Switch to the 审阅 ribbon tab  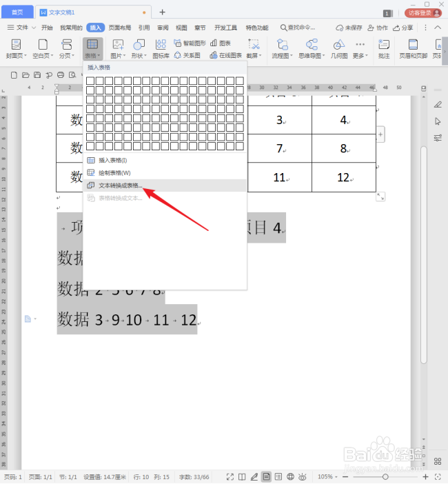click(x=163, y=28)
